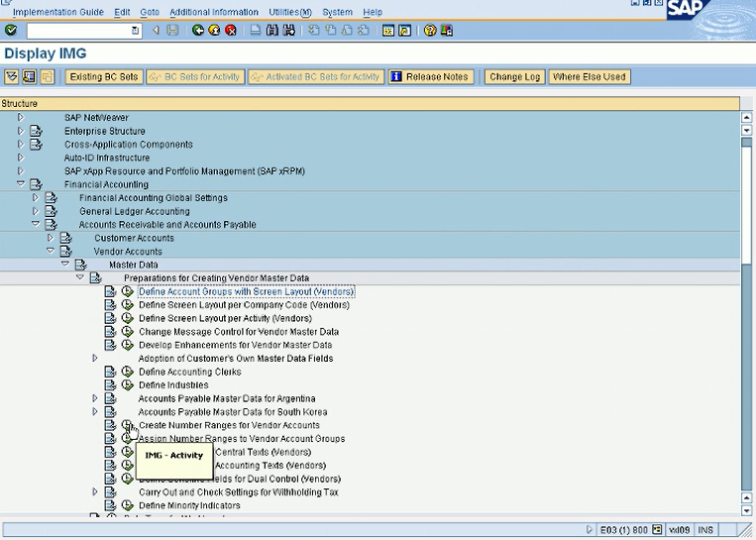Open the Additional Information menu
Screen dimensions: 756x540
214,12
